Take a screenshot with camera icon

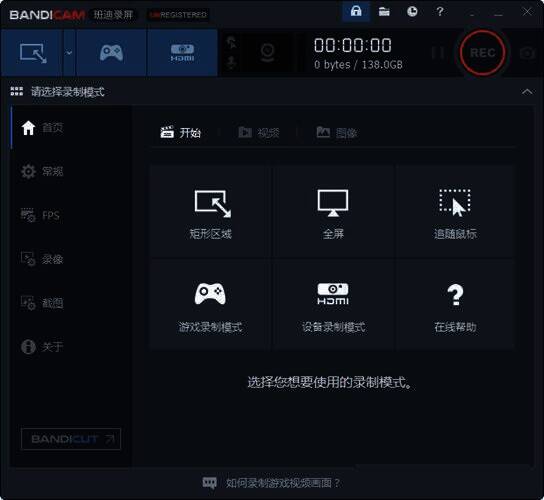pos(527,53)
